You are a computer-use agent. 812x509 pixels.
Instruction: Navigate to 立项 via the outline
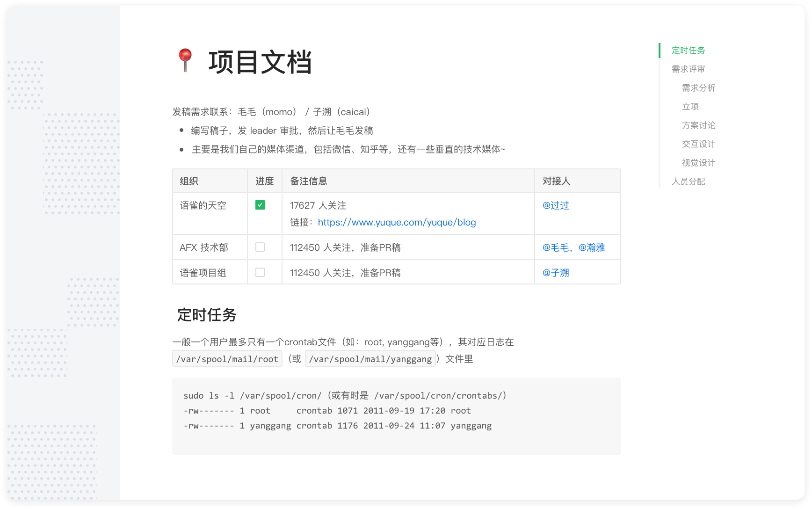pyautogui.click(x=690, y=106)
